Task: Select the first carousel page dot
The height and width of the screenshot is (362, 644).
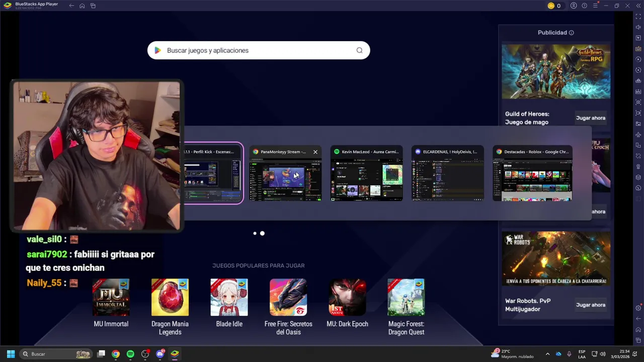Action: pyautogui.click(x=255, y=233)
